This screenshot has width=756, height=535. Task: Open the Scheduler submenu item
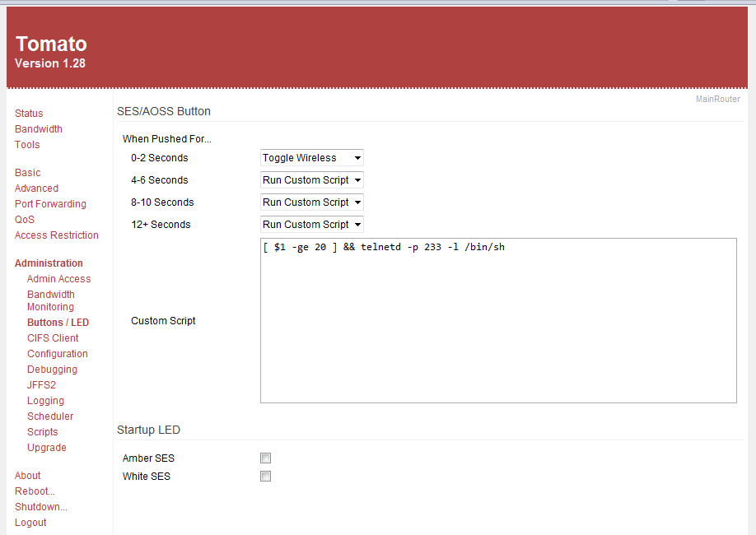click(50, 416)
